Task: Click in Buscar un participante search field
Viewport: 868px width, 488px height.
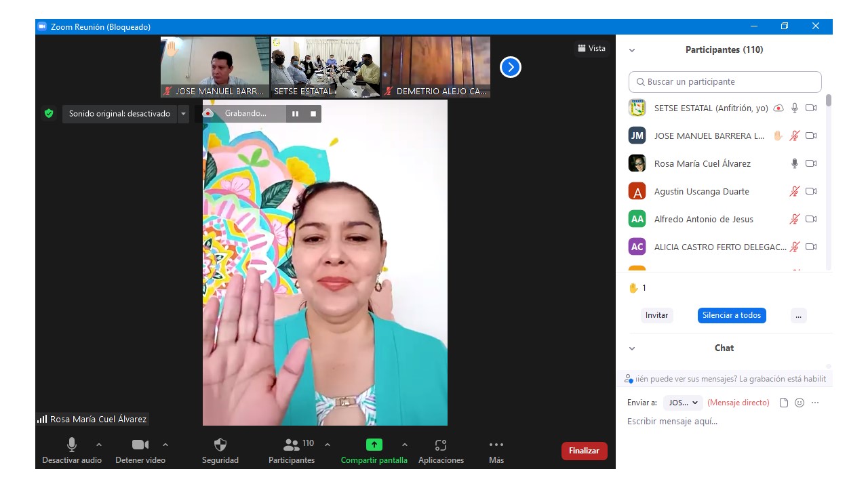Action: [x=725, y=82]
